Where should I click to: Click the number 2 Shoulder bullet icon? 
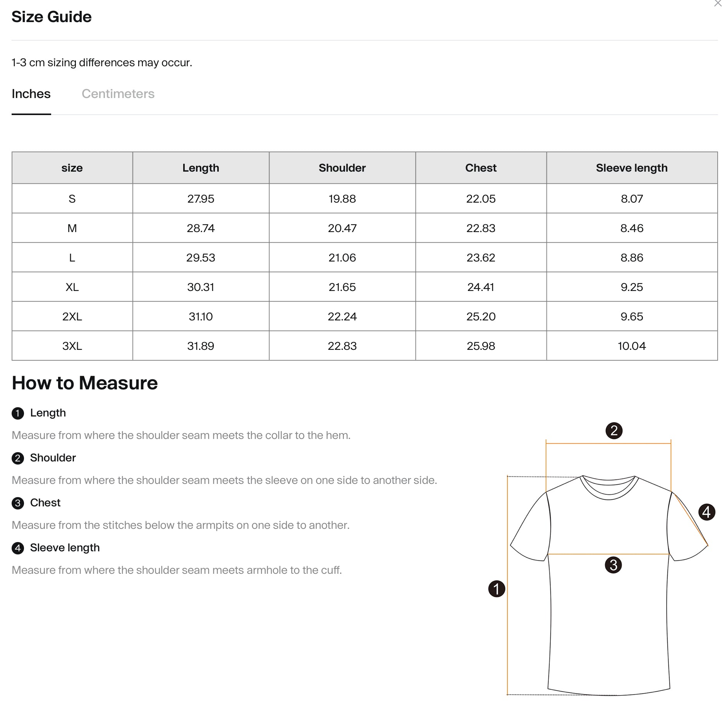[18, 458]
